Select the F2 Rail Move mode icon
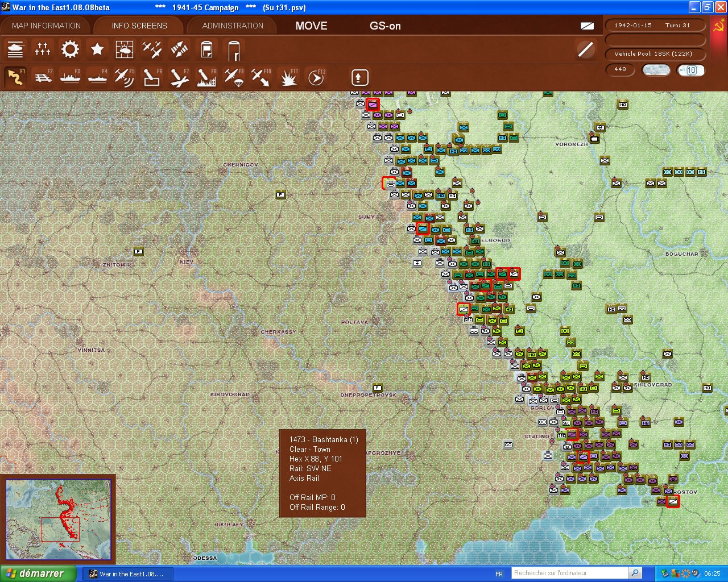The width and height of the screenshot is (728, 582). (x=43, y=77)
